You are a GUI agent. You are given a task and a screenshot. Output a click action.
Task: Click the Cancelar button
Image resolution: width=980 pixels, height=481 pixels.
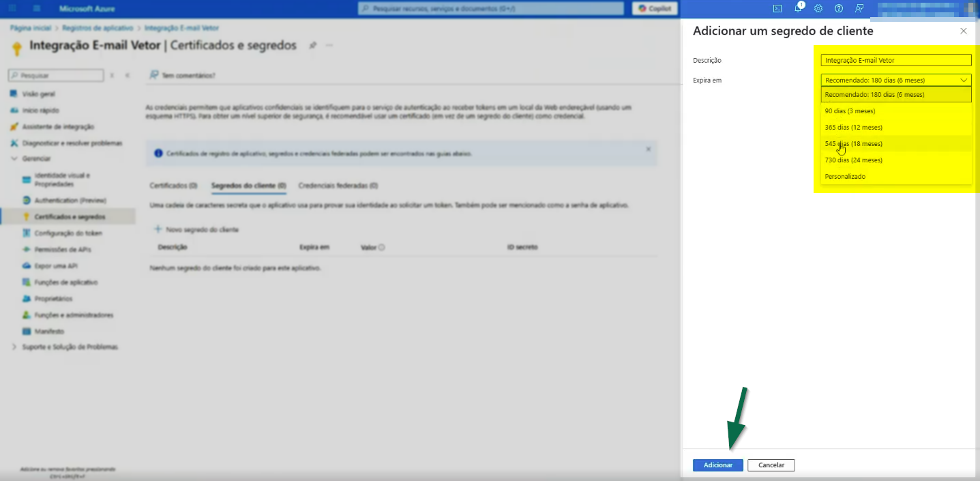771,465
